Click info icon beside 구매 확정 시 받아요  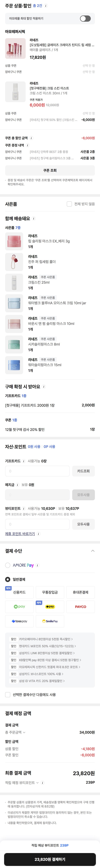point(44,387)
